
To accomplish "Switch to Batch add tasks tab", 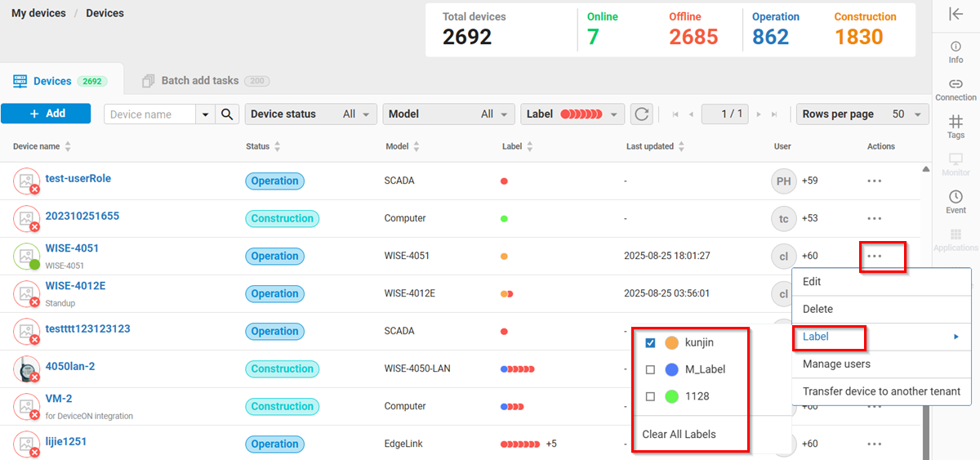I will (x=200, y=81).
